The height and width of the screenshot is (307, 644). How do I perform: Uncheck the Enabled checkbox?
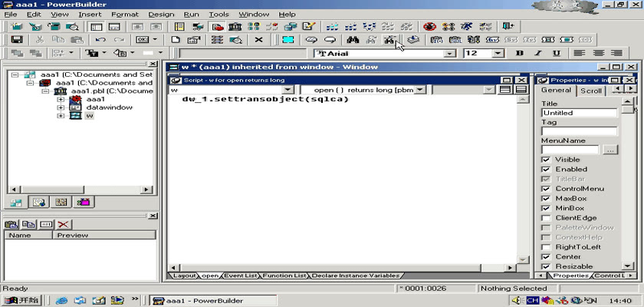[x=546, y=170]
